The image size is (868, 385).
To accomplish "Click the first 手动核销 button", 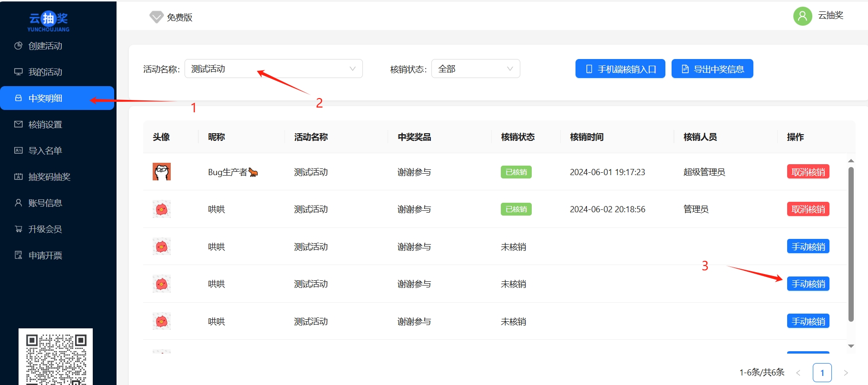I will click(808, 247).
